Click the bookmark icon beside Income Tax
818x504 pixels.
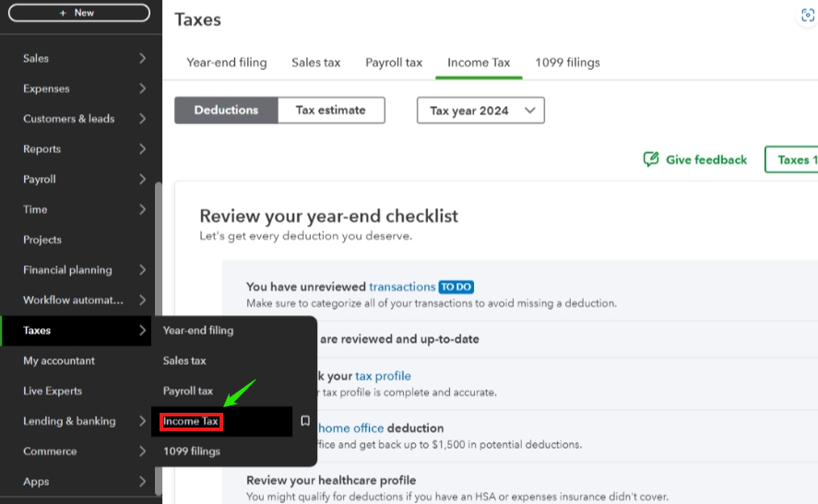305,420
